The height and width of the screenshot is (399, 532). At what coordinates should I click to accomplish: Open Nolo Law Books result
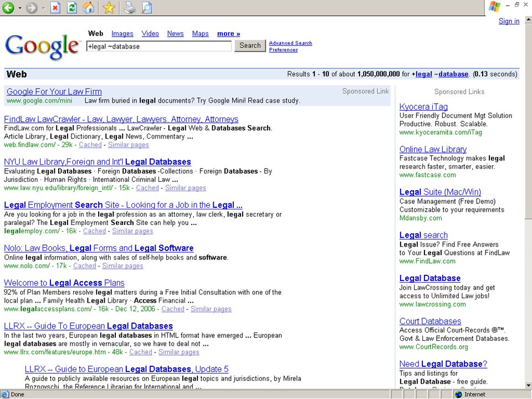(x=99, y=248)
